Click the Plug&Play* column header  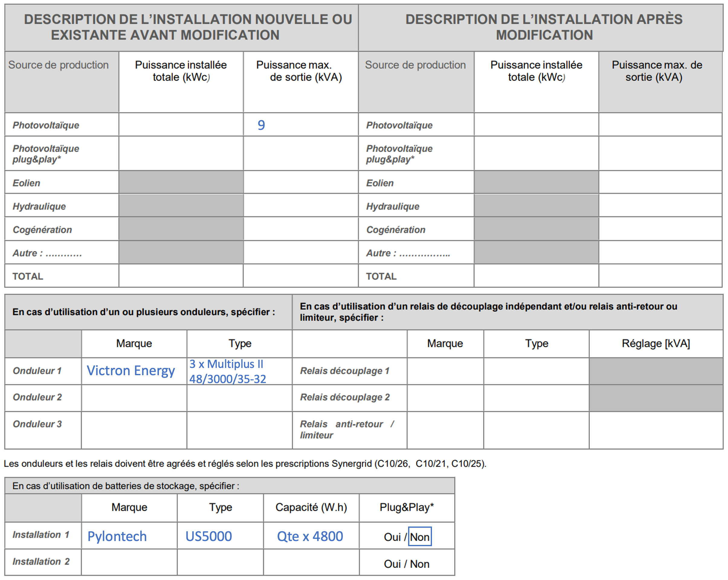pyautogui.click(x=407, y=507)
